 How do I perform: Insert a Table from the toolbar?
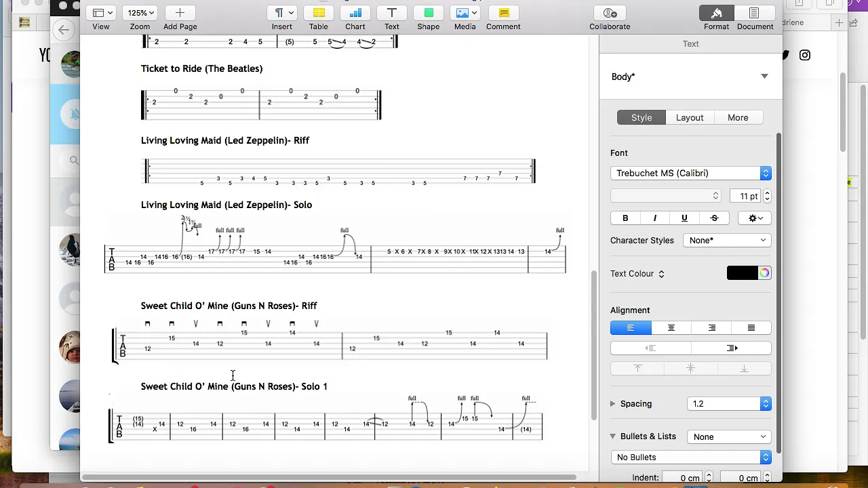(319, 13)
